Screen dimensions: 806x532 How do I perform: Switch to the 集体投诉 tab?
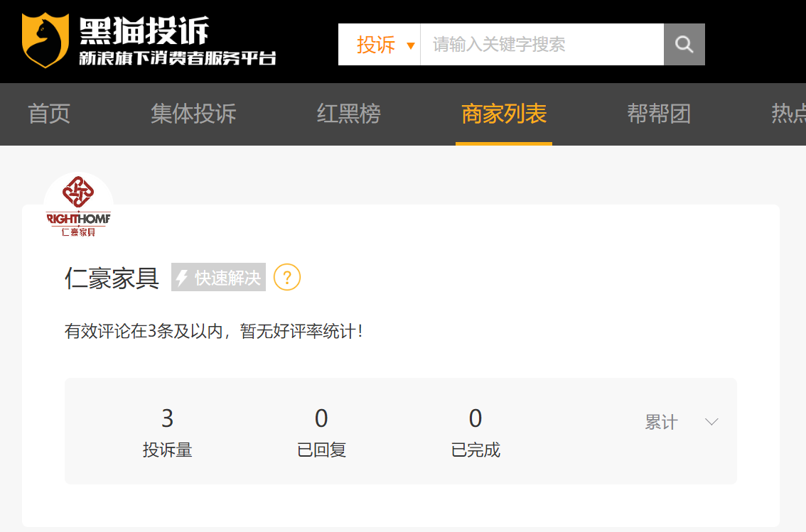pos(193,114)
